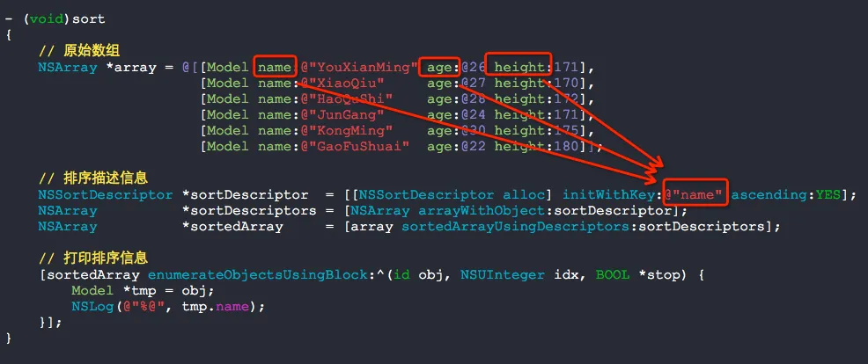
Task: Click the "HaoQuShi" string literal
Action: (347, 99)
